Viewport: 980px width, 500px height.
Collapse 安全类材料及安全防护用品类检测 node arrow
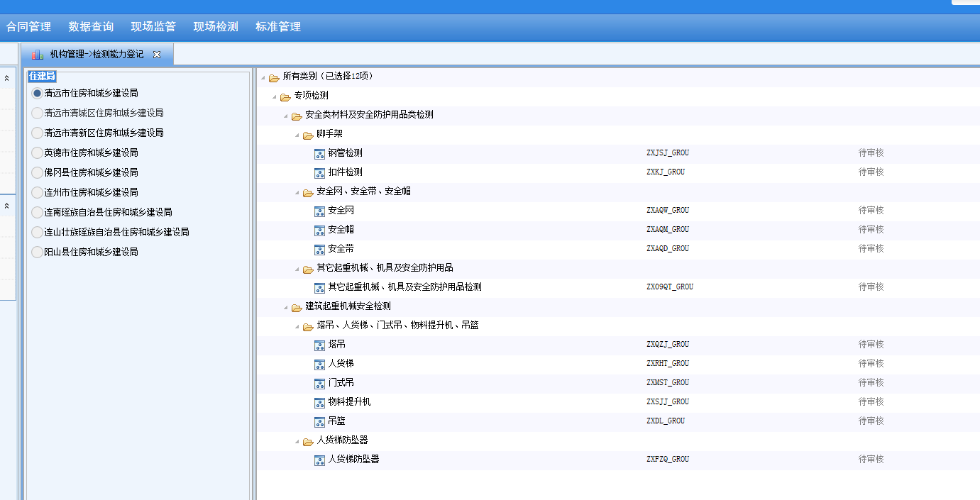[x=285, y=116]
